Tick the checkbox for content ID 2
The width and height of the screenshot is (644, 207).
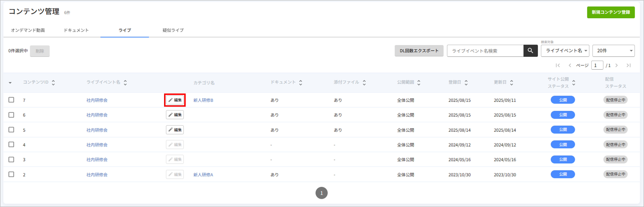pos(11,174)
